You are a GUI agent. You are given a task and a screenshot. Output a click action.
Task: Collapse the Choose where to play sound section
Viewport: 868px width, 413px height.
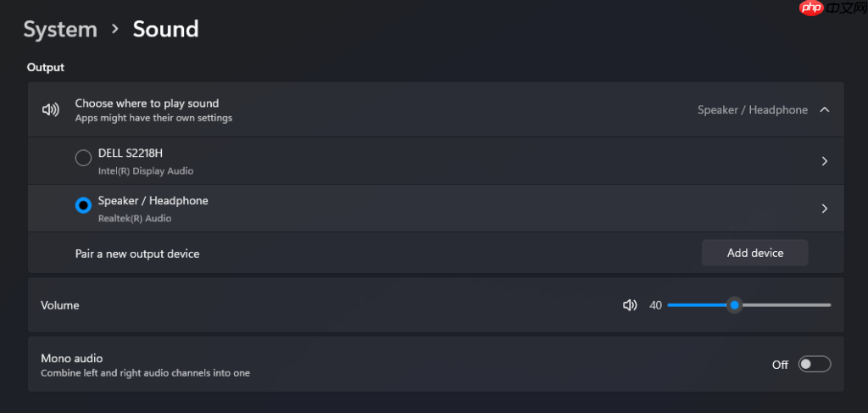(x=824, y=109)
